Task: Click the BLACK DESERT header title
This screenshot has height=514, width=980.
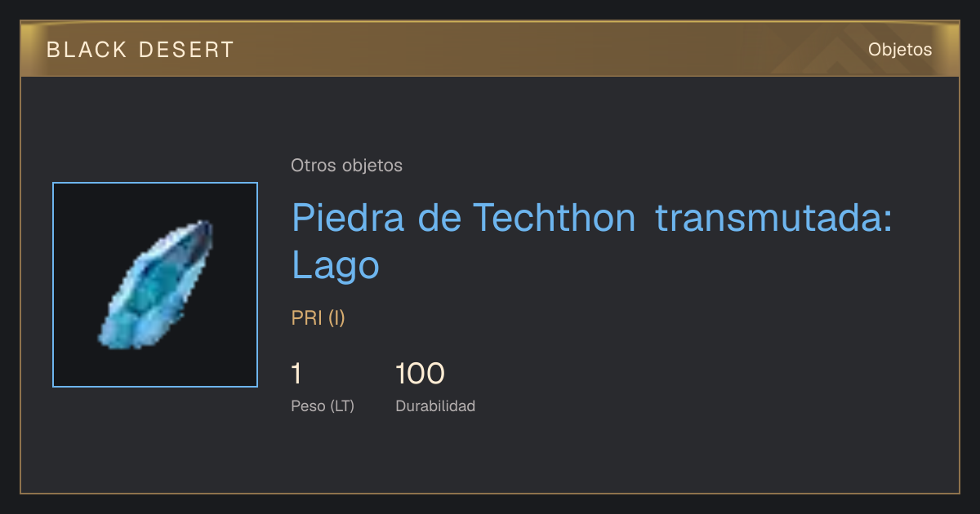Action: click(140, 50)
